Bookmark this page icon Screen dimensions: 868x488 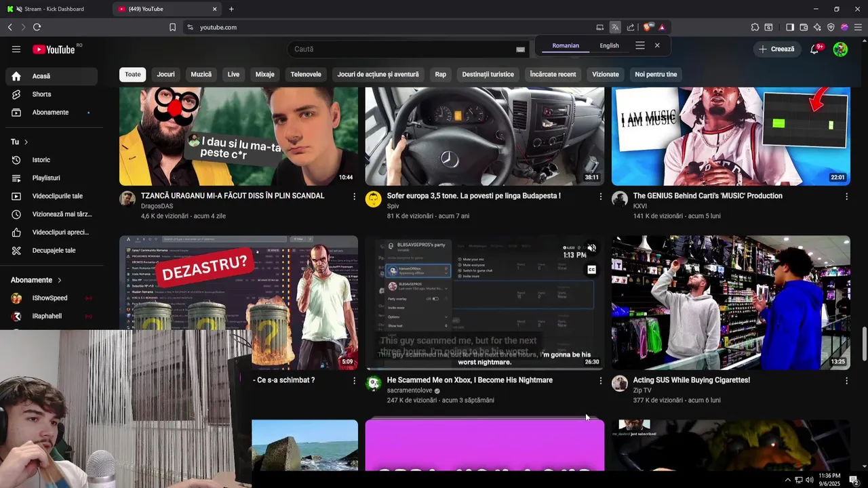[172, 27]
